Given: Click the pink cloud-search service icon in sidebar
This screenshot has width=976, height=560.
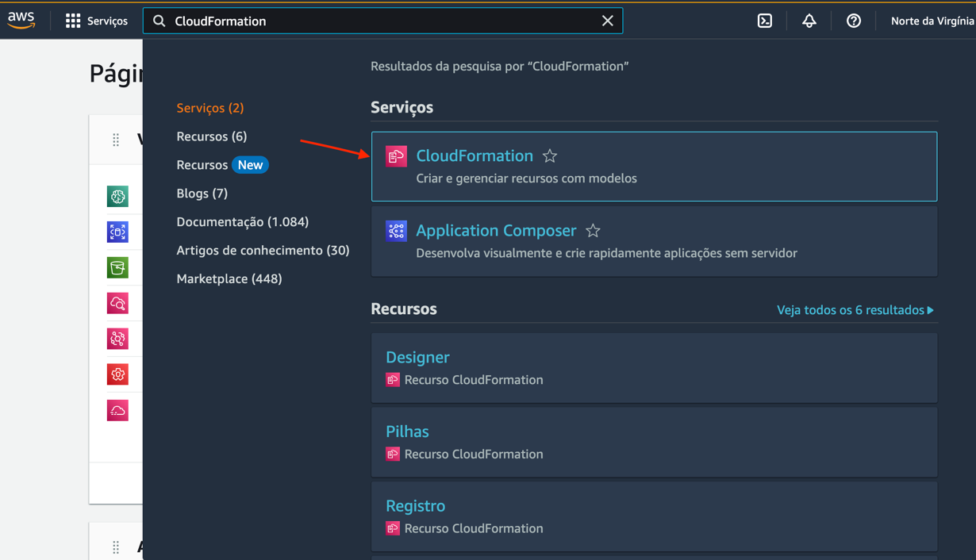Looking at the screenshot, I should pos(117,303).
